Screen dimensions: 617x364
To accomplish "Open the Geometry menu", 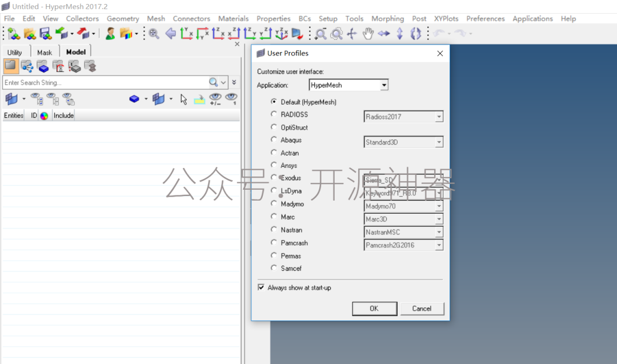I will coord(123,18).
